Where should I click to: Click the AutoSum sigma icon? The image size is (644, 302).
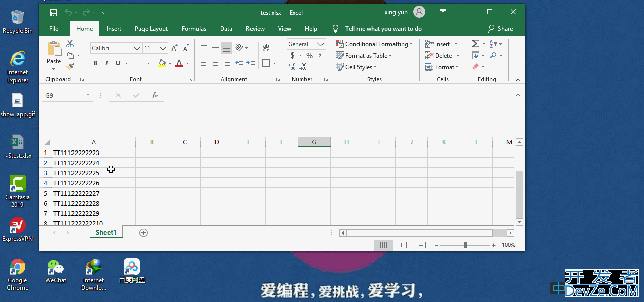(475, 44)
